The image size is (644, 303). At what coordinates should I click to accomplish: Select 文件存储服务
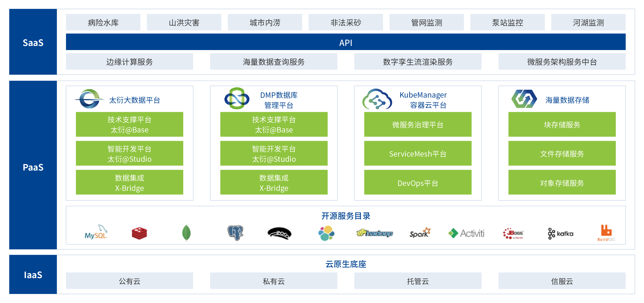(562, 153)
